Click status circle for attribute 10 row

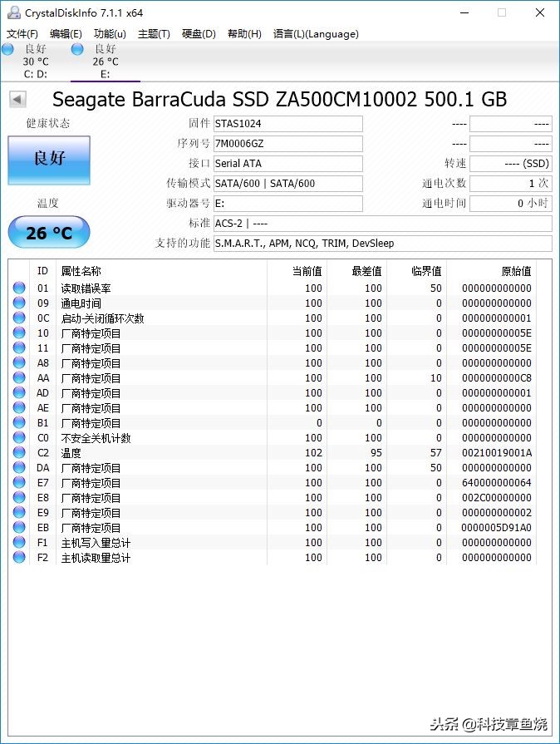[x=19, y=333]
